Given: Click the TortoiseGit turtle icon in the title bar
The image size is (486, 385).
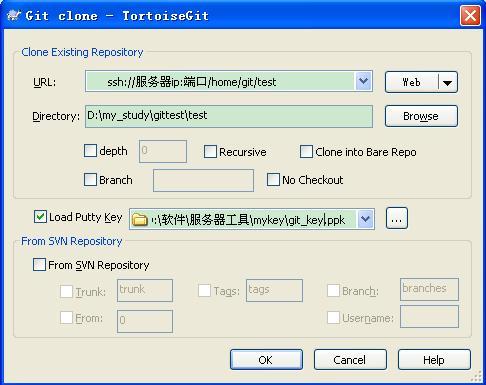Looking at the screenshot, I should tap(14, 16).
